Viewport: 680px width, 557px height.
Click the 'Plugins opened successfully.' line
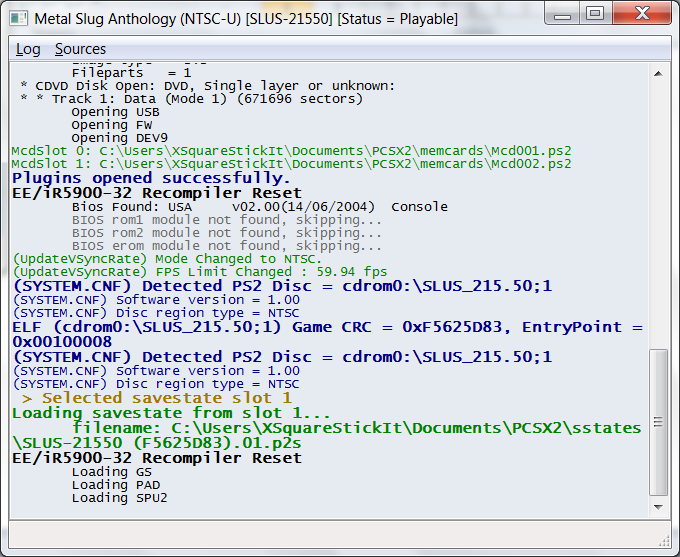[151, 178]
